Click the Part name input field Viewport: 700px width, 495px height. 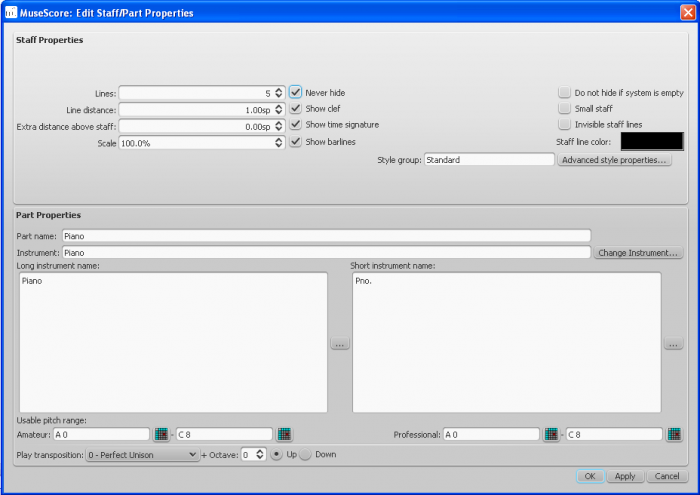[x=326, y=236]
